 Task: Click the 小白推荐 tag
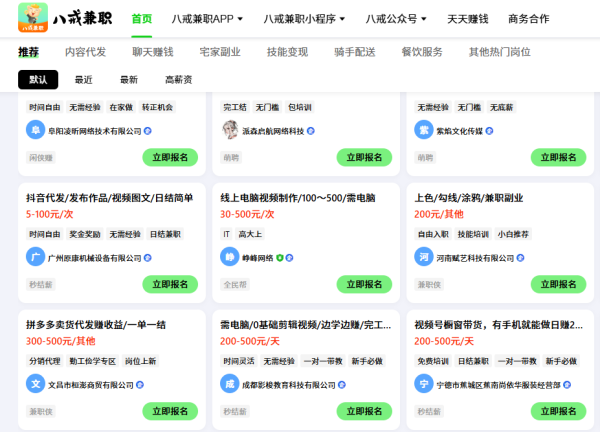coord(513,234)
